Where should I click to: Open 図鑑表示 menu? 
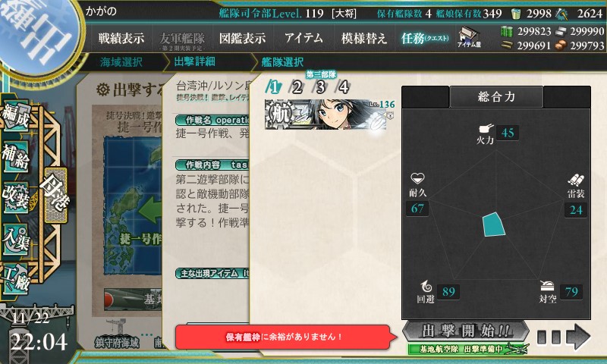coord(243,38)
